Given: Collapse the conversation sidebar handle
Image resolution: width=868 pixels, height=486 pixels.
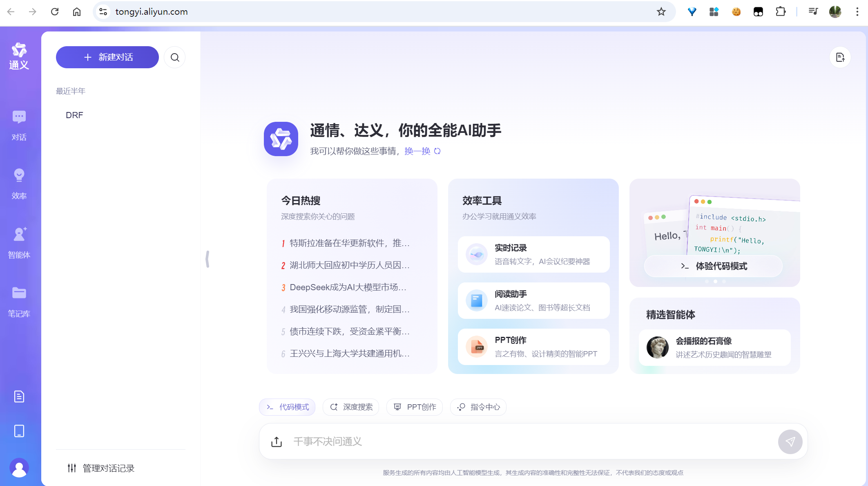Looking at the screenshot, I should point(208,259).
